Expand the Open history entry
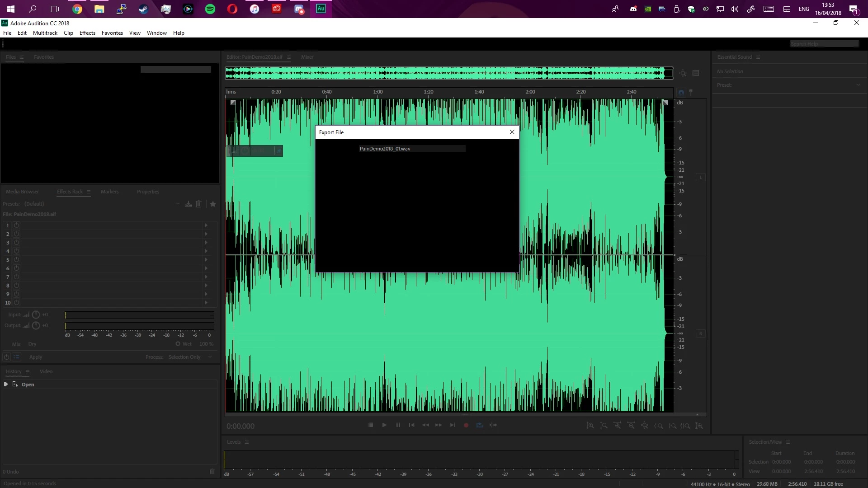 pyautogui.click(x=6, y=385)
